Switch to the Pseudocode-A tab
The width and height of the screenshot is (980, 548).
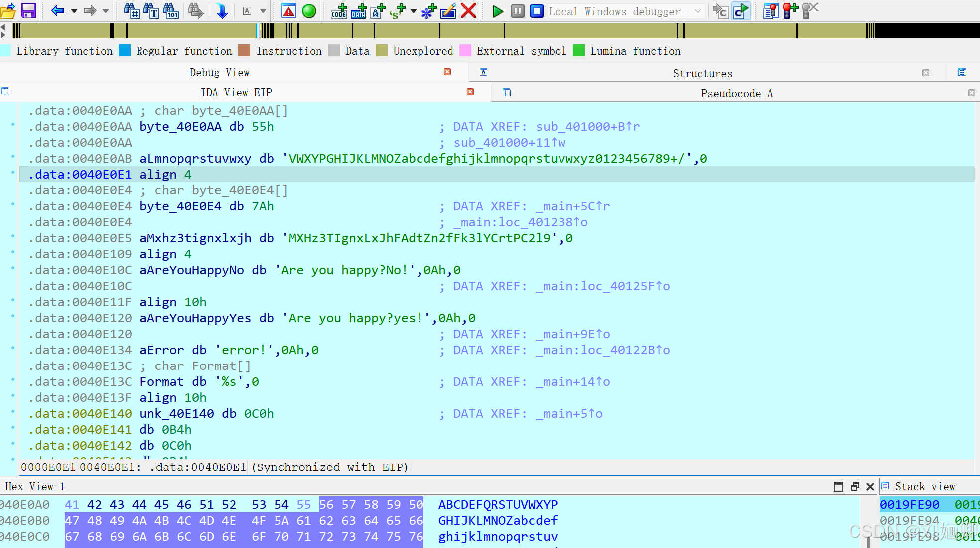pyautogui.click(x=736, y=93)
